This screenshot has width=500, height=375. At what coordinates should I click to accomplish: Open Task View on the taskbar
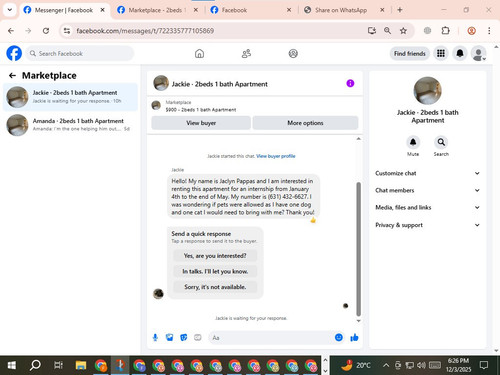coord(58,365)
